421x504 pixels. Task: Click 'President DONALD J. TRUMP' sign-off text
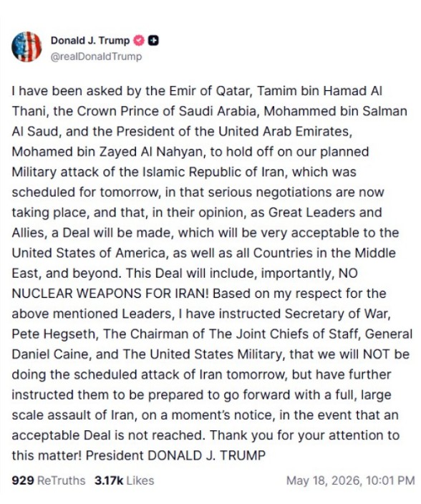pos(175,455)
